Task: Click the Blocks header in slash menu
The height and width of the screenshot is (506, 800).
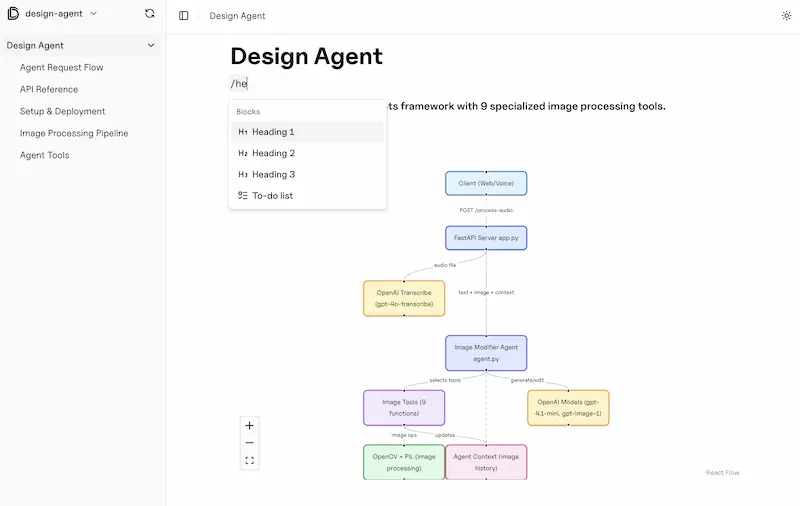Action: pyautogui.click(x=248, y=112)
